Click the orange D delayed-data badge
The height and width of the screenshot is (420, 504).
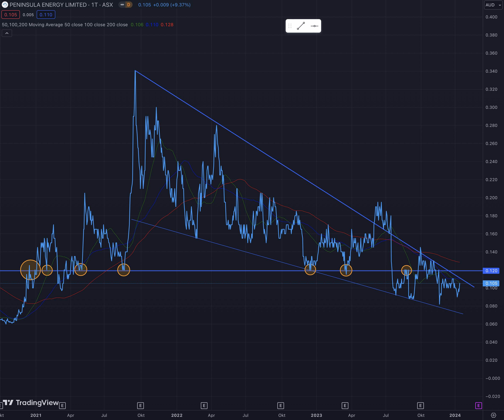129,5
